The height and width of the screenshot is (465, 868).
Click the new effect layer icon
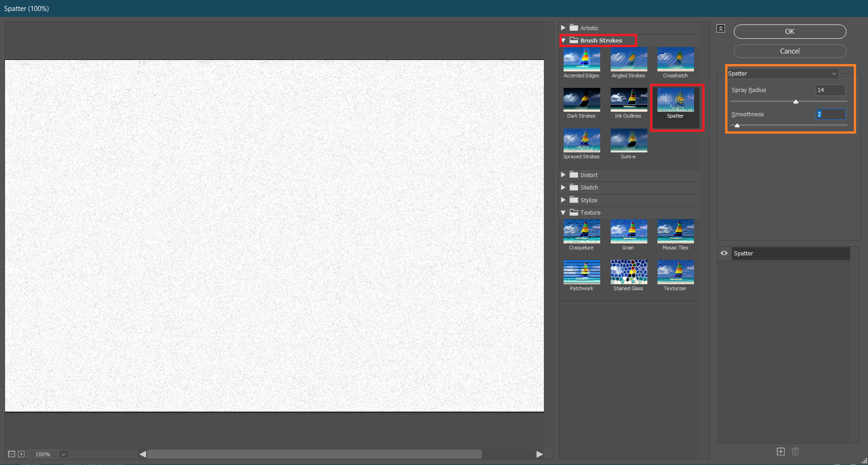pyautogui.click(x=781, y=452)
